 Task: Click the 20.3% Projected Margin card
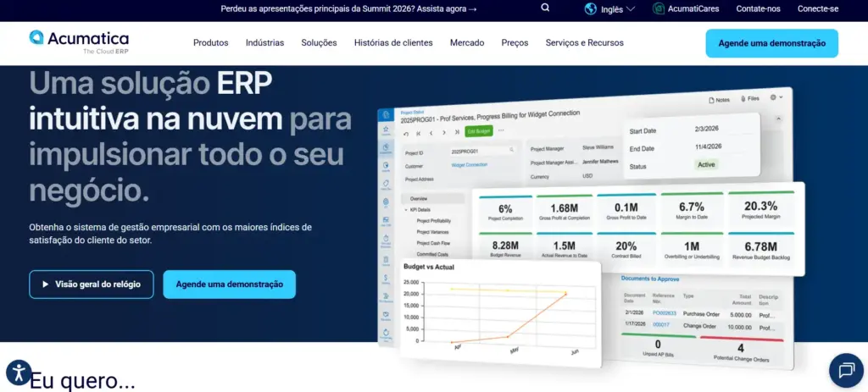tap(760, 209)
